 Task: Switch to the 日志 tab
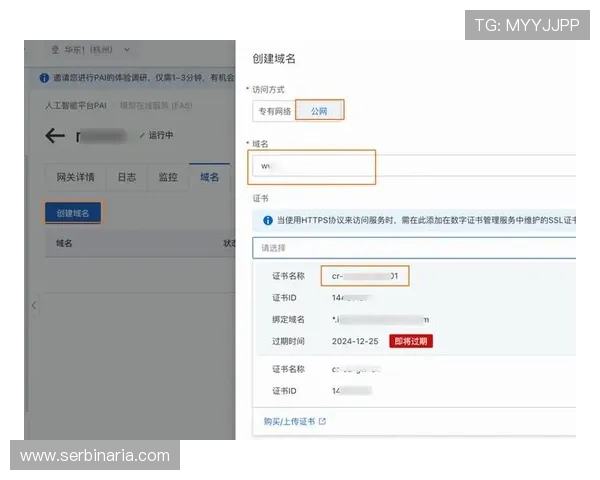point(127,177)
